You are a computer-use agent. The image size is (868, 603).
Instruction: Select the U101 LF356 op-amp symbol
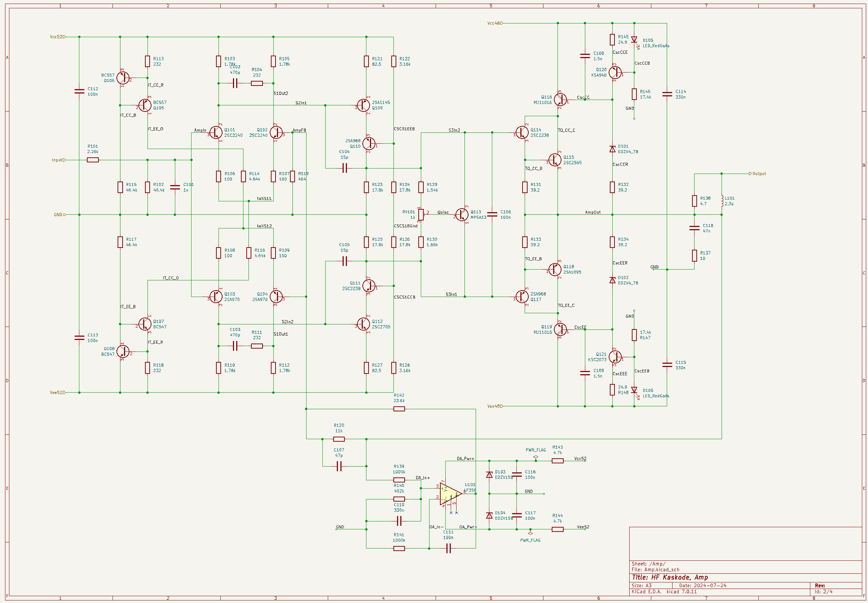(x=450, y=494)
